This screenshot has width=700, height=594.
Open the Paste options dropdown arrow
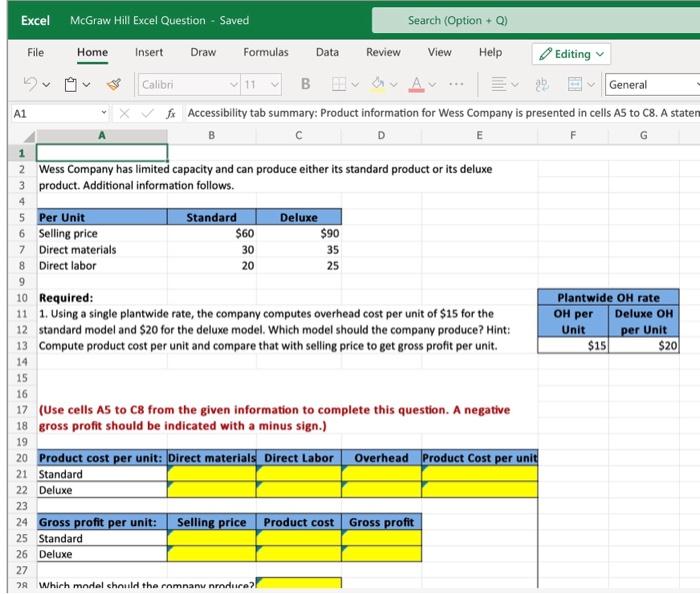[x=87, y=84]
